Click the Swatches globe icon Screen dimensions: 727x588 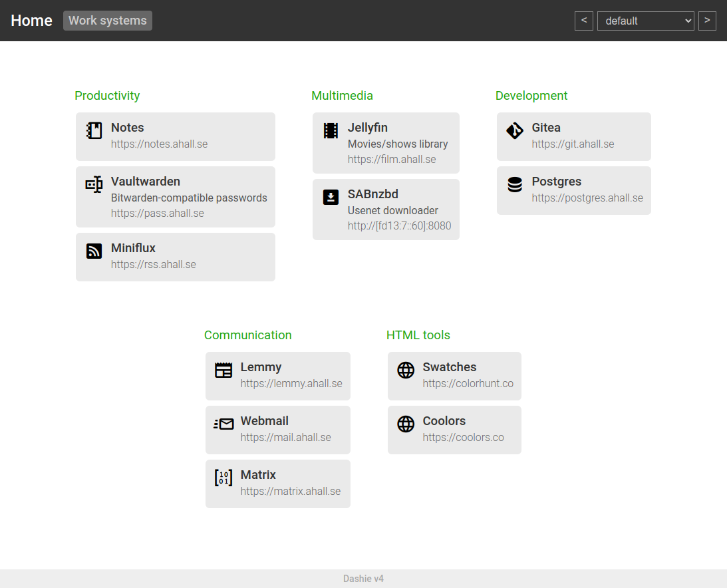(406, 370)
